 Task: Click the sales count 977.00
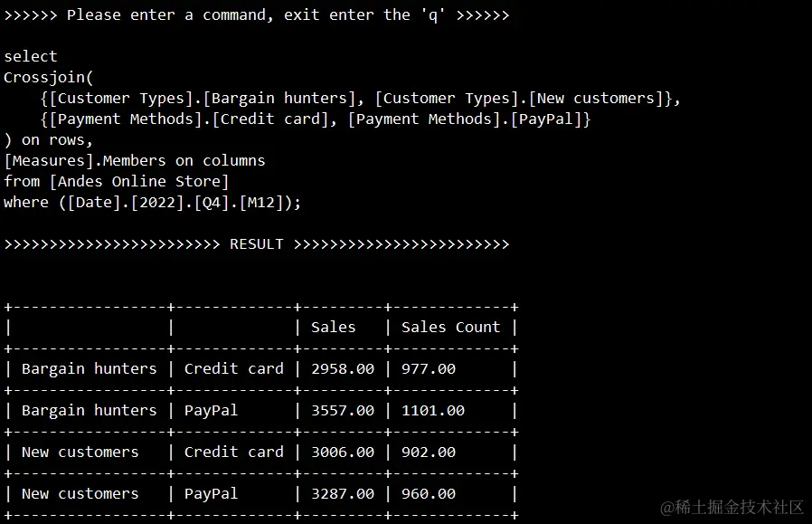point(429,368)
